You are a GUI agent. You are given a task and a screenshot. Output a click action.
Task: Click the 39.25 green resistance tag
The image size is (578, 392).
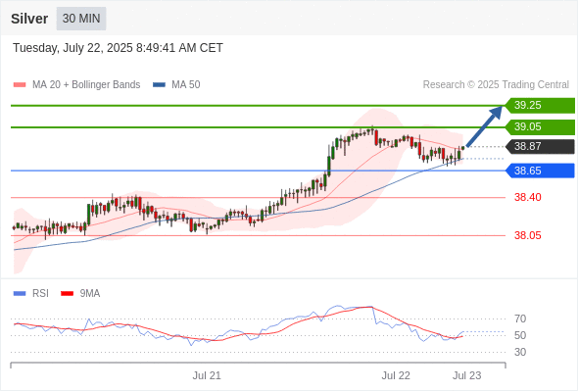click(x=540, y=105)
